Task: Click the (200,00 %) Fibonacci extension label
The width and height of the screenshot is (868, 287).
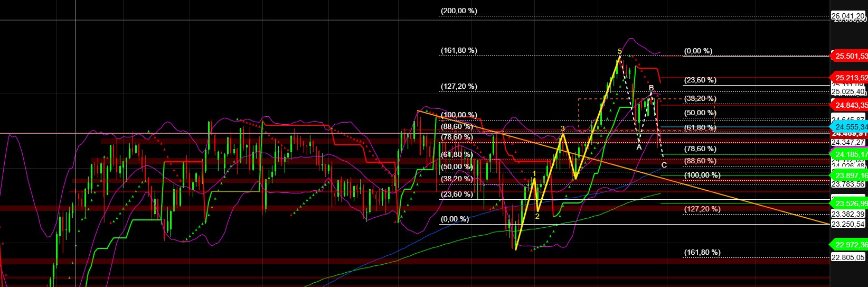Action: [x=459, y=11]
